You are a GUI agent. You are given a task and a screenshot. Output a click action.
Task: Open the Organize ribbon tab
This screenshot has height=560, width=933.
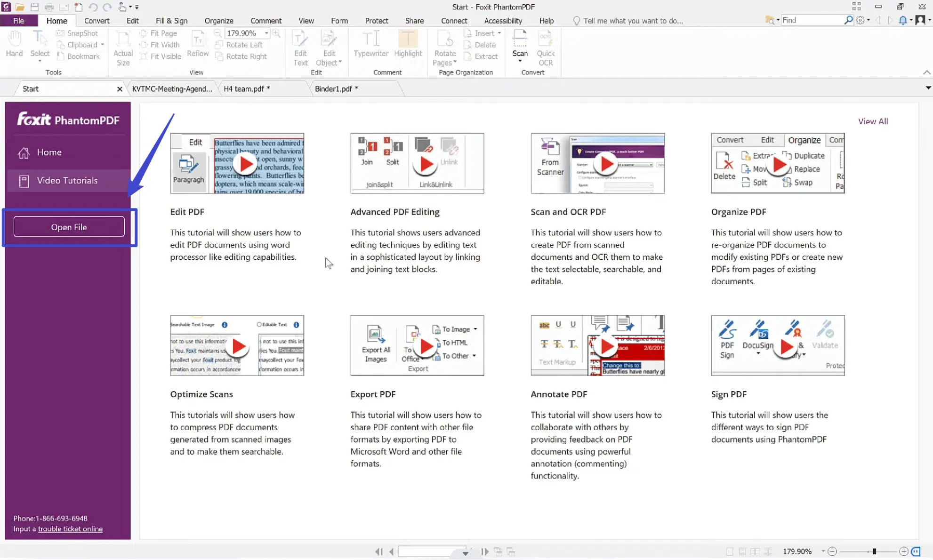(x=219, y=21)
